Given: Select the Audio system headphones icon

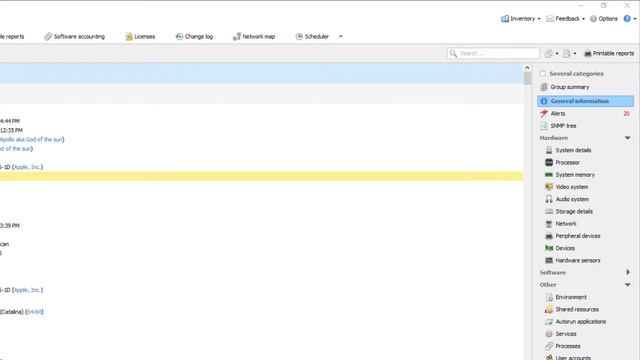Looking at the screenshot, I should pyautogui.click(x=549, y=199).
